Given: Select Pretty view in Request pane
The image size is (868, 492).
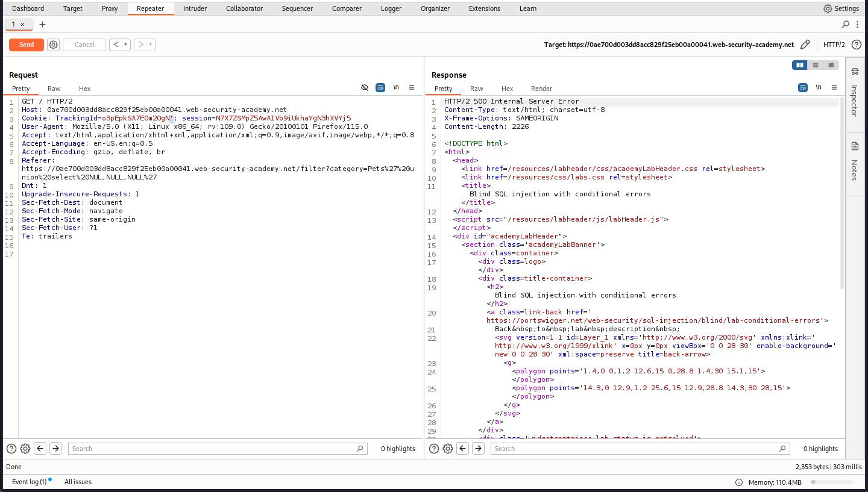Looking at the screenshot, I should pos(21,89).
